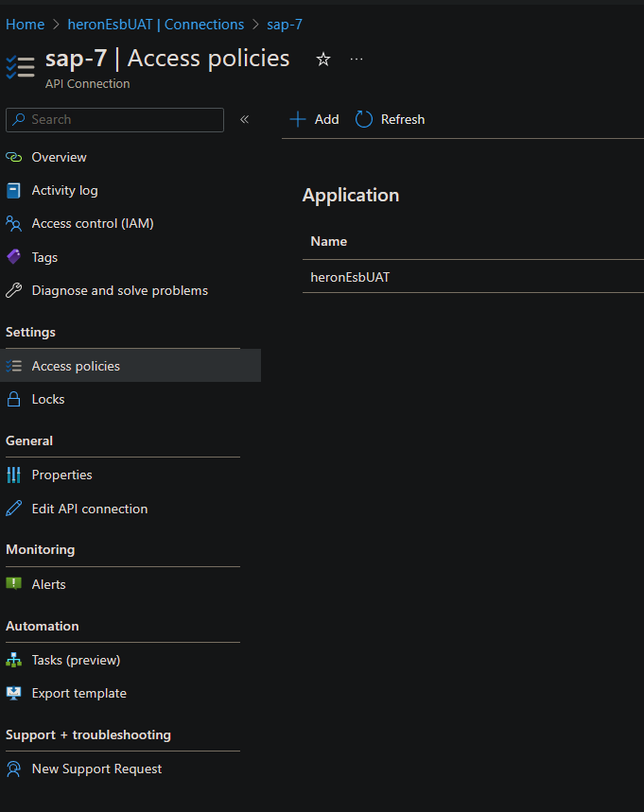
Task: Click the Application section heading
Action: (351, 196)
